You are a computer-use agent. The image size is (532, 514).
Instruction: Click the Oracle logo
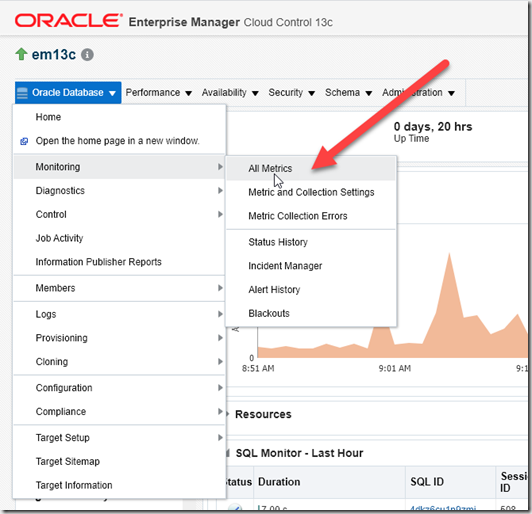point(68,21)
